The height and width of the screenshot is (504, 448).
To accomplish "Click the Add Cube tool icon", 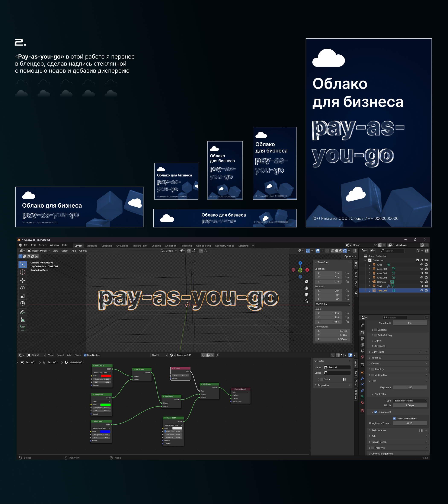I will (23, 328).
